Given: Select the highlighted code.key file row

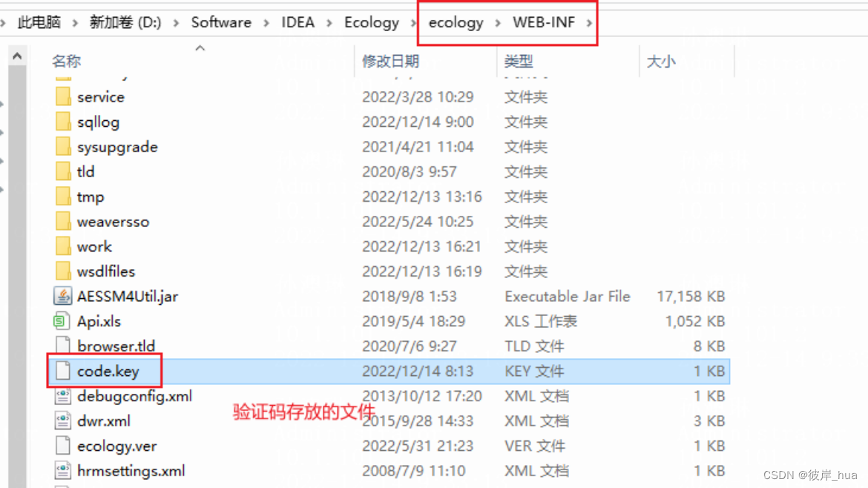Looking at the screenshot, I should point(108,371).
